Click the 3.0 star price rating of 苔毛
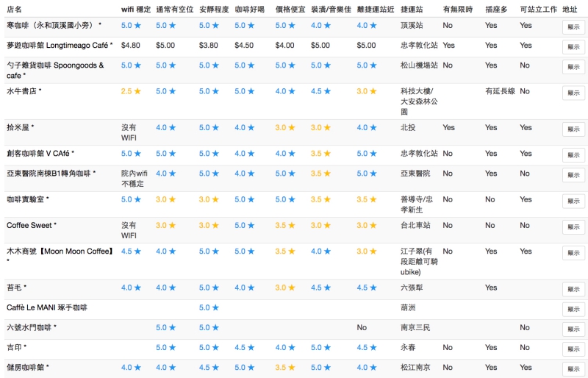 pyautogui.click(x=285, y=288)
